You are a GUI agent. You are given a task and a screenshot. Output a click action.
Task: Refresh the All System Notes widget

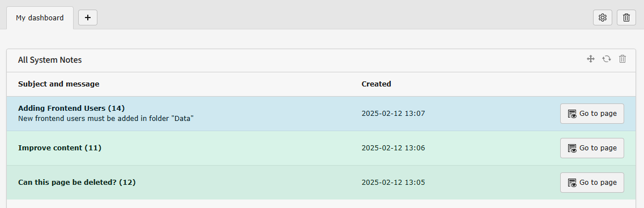[607, 59]
